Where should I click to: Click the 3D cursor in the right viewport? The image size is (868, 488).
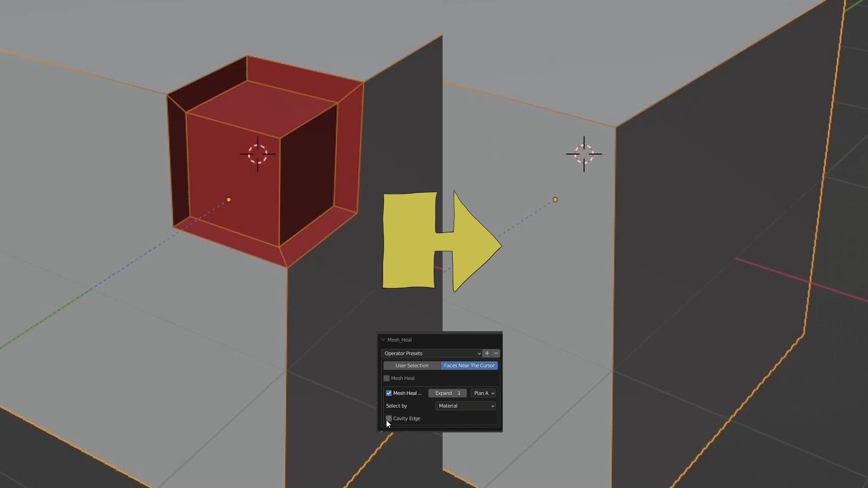(x=584, y=154)
